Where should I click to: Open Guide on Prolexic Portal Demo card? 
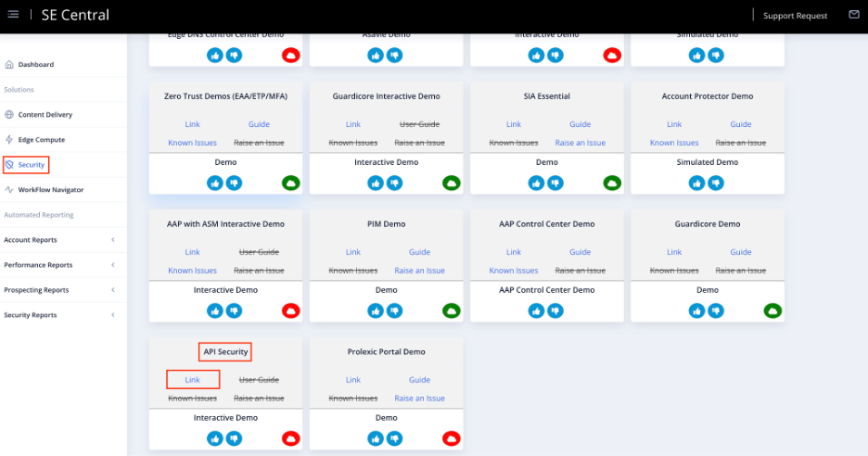click(x=419, y=380)
